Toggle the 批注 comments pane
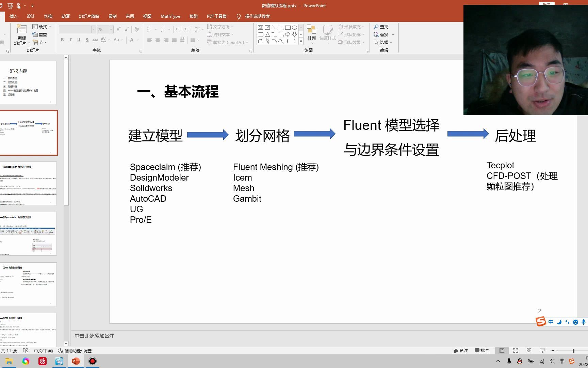The image size is (588, 368). coord(481,350)
